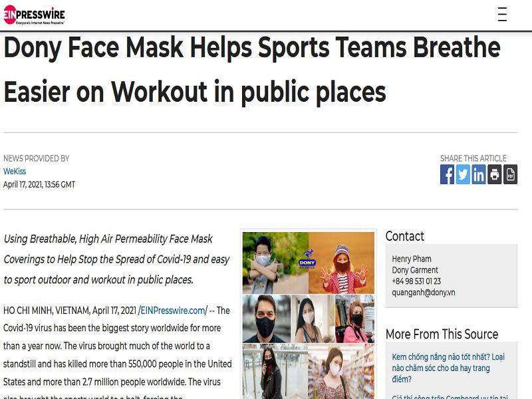Image resolution: width=532 pixels, height=399 pixels.
Task: Open man in black mask photo
Action: (267, 319)
